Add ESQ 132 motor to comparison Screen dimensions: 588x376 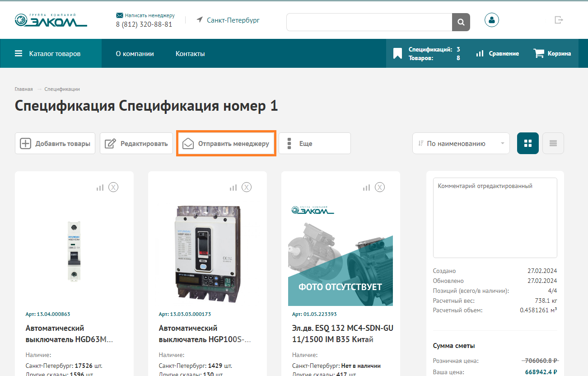(366, 187)
